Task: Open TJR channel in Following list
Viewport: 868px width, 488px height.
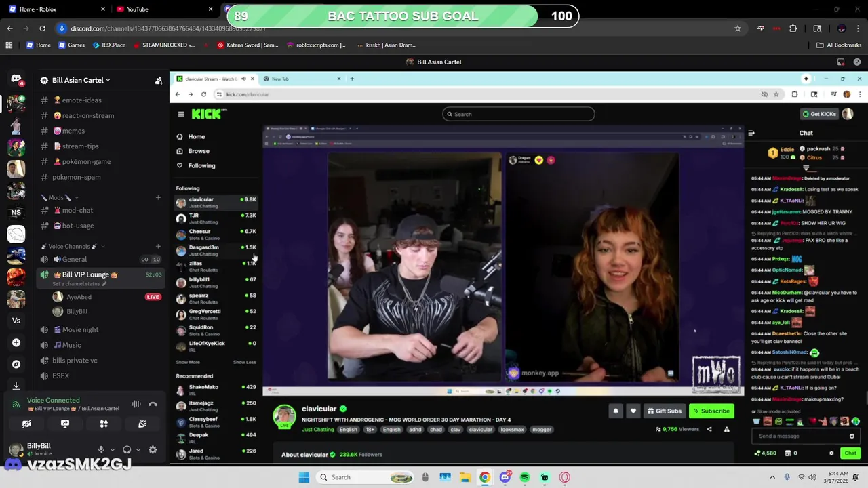Action: (x=216, y=218)
